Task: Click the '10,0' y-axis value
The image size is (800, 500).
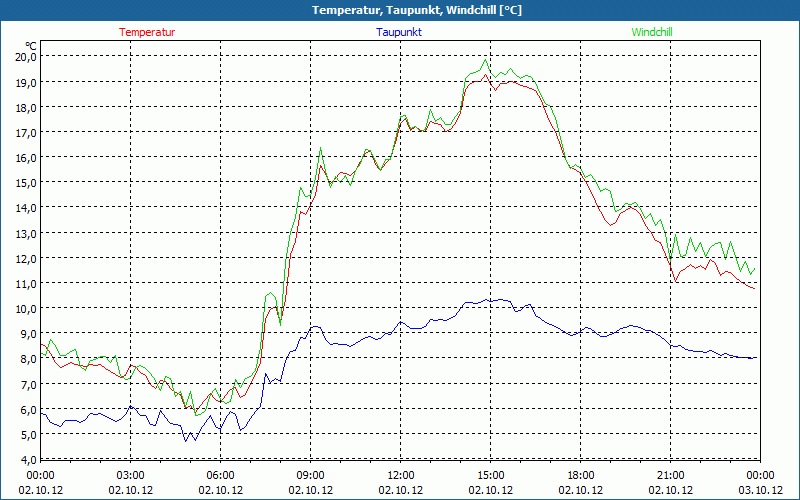Action: coord(26,309)
